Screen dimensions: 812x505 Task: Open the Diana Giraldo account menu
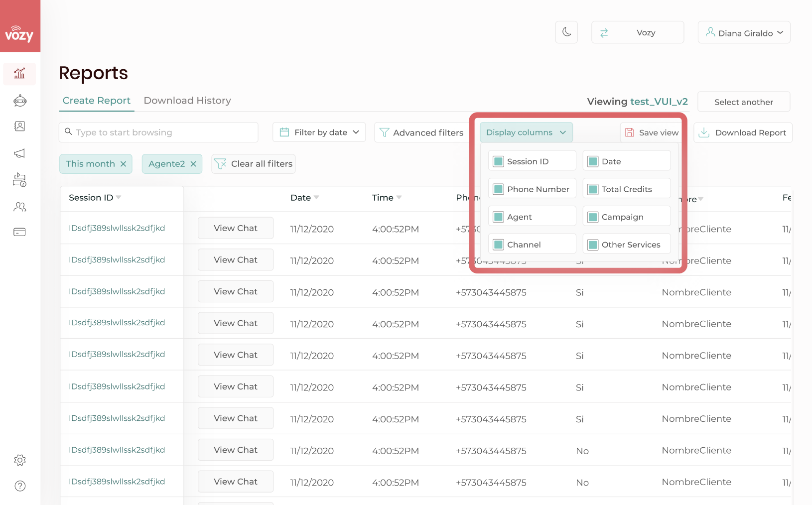click(744, 32)
